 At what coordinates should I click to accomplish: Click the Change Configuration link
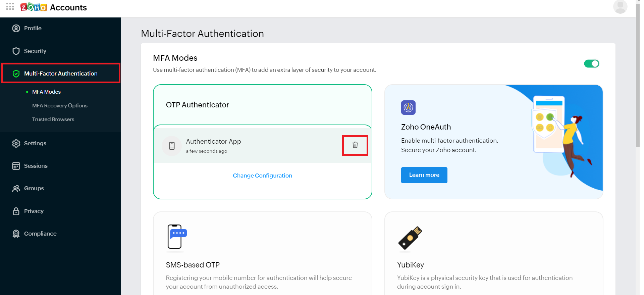[x=262, y=176]
